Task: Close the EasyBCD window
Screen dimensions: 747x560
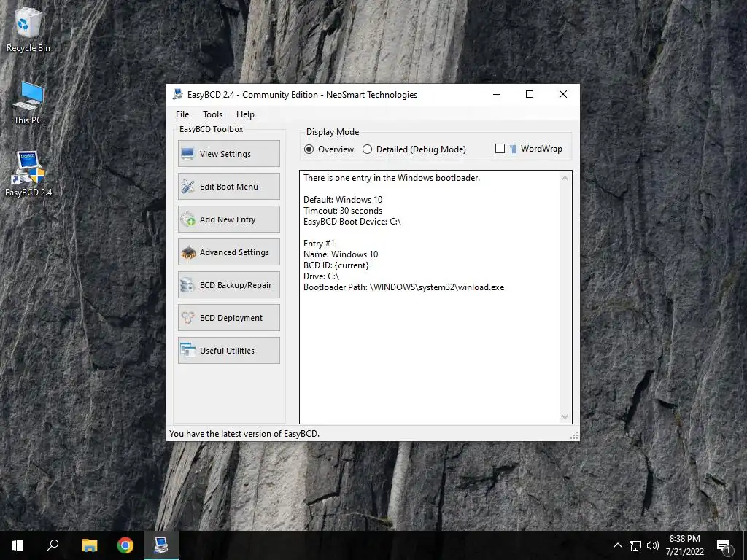Action: coord(562,94)
